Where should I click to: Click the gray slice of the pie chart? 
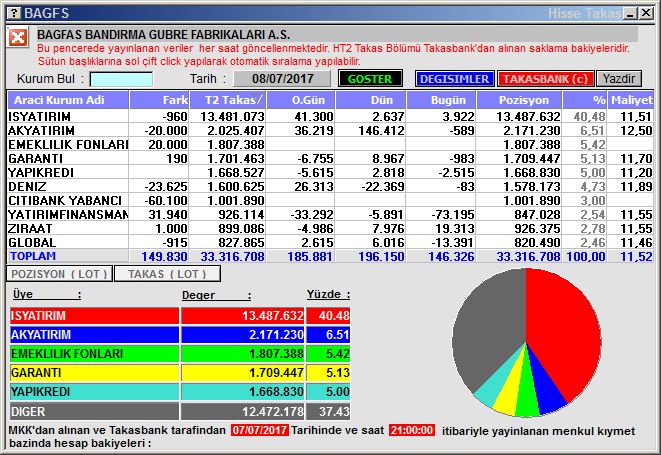coord(489,325)
